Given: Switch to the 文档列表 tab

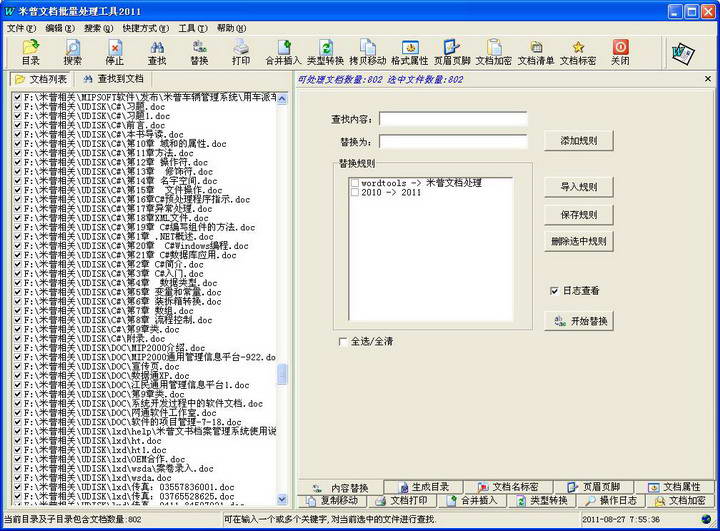Looking at the screenshot, I should coord(40,79).
